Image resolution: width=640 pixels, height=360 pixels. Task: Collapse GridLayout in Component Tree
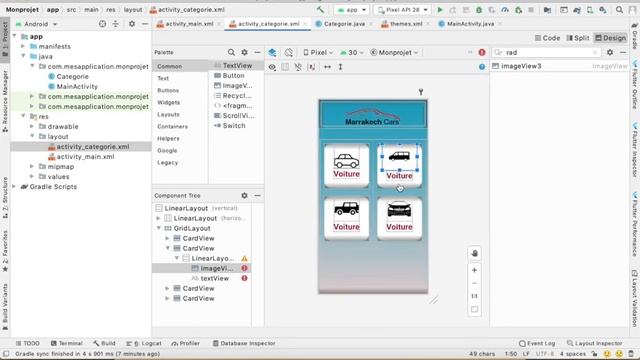pos(159,228)
